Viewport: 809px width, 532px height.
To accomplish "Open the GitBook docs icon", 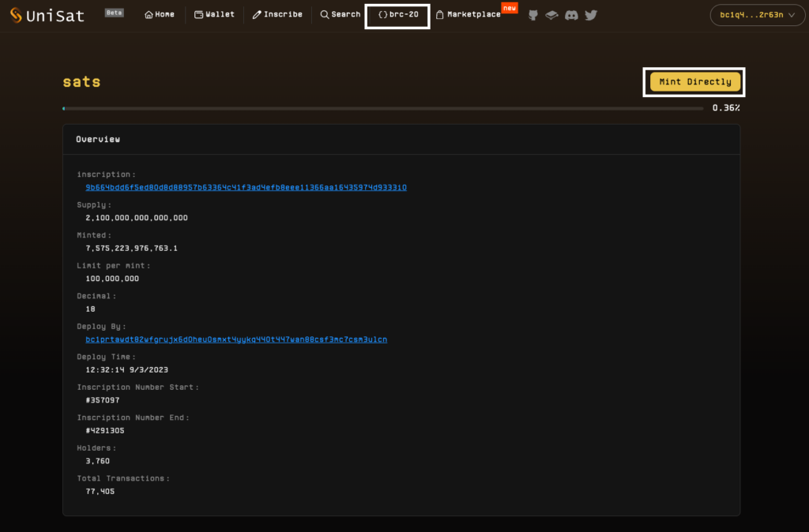I will [x=552, y=15].
